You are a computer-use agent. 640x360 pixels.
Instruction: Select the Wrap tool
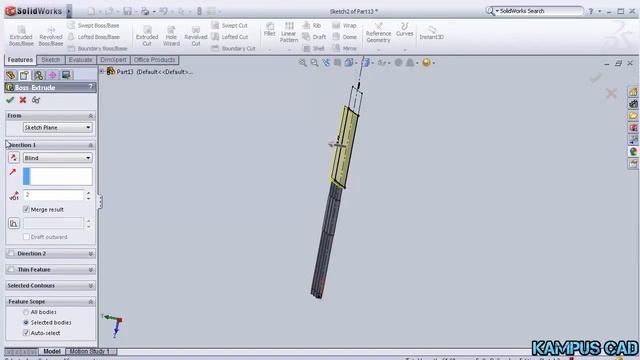pyautogui.click(x=344, y=25)
